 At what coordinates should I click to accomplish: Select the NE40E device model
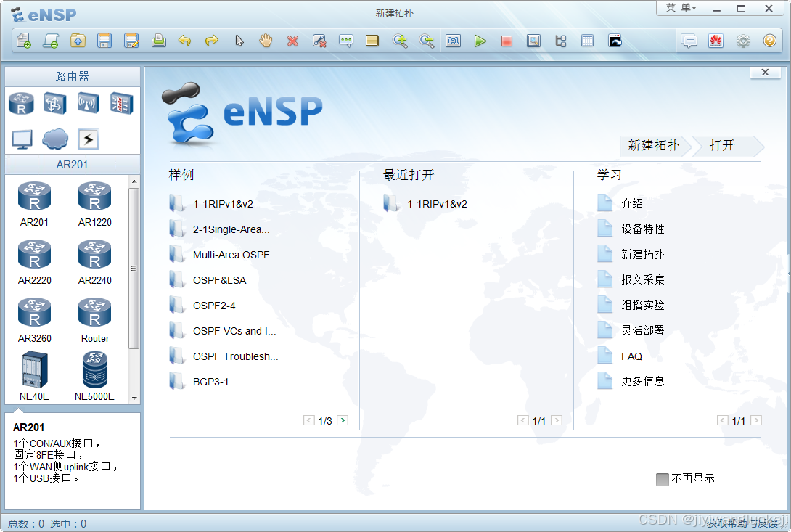[x=34, y=377]
